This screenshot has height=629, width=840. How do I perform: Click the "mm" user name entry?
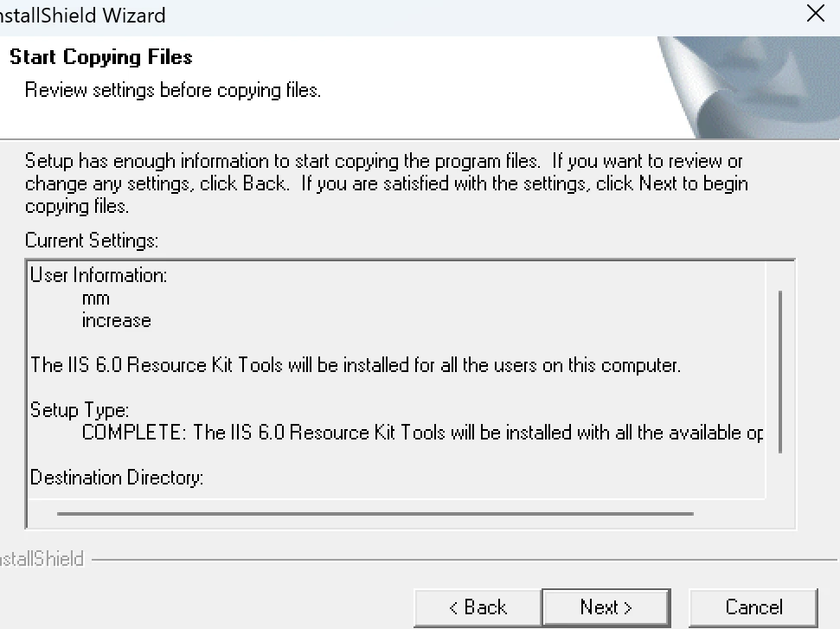coord(96,298)
